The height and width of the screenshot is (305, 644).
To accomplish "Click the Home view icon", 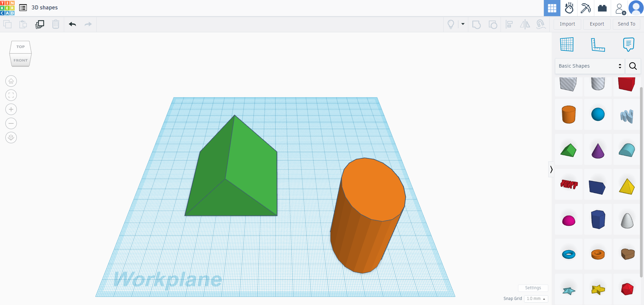I will coord(11,81).
